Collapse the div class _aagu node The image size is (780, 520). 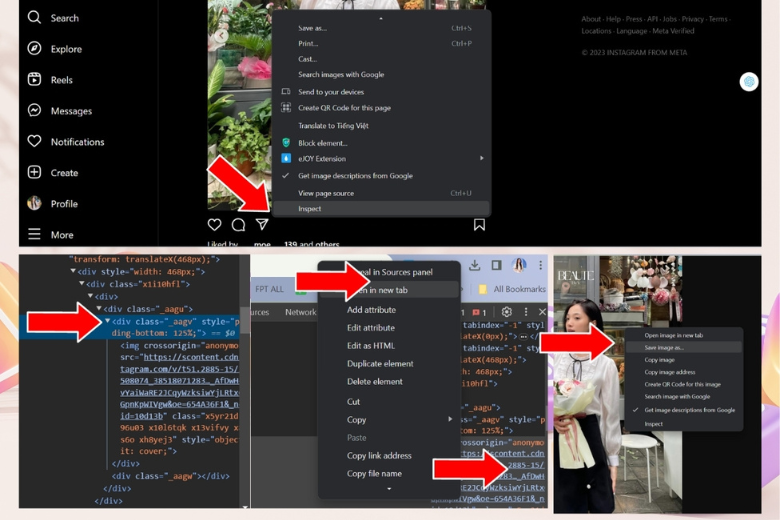[x=99, y=309]
